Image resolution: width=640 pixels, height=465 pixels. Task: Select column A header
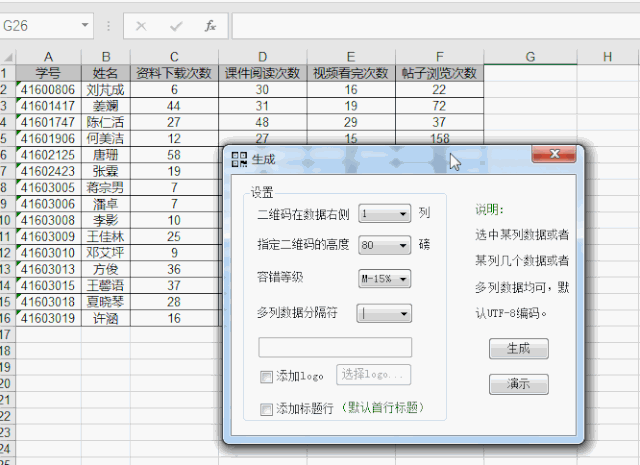[x=49, y=57]
